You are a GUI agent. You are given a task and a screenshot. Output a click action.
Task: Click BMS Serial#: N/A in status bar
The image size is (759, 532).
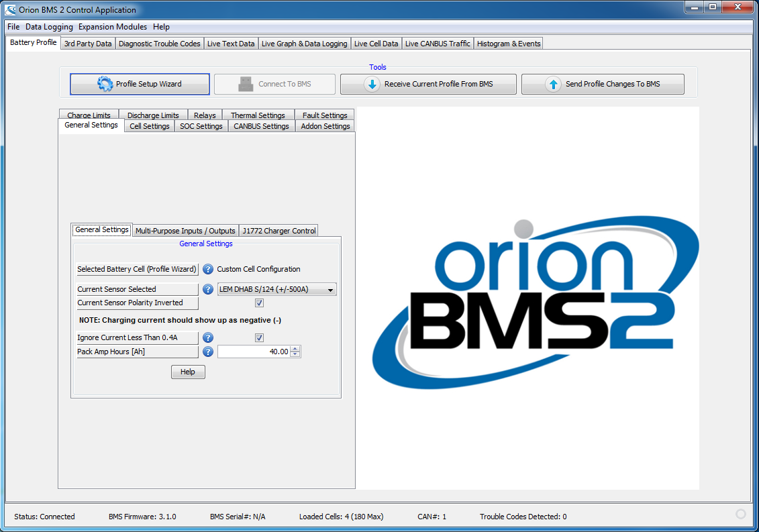pyautogui.click(x=238, y=517)
